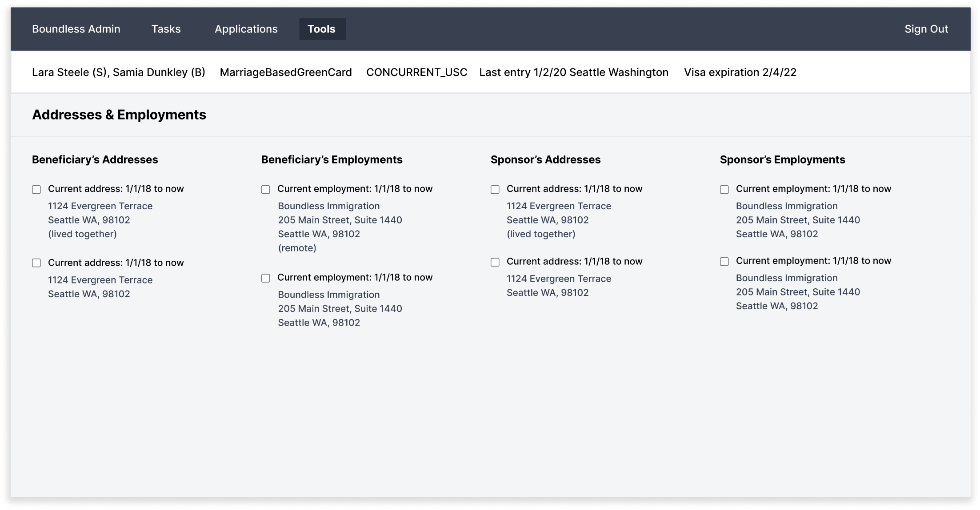
Task: Tick Beneficiary's second current employment checkbox
Action: click(266, 278)
